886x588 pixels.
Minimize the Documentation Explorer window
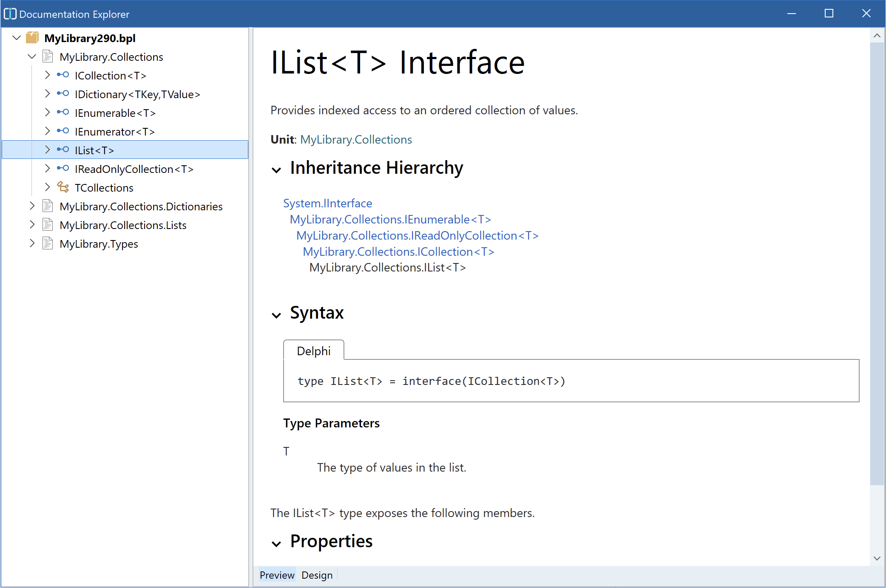tap(791, 14)
